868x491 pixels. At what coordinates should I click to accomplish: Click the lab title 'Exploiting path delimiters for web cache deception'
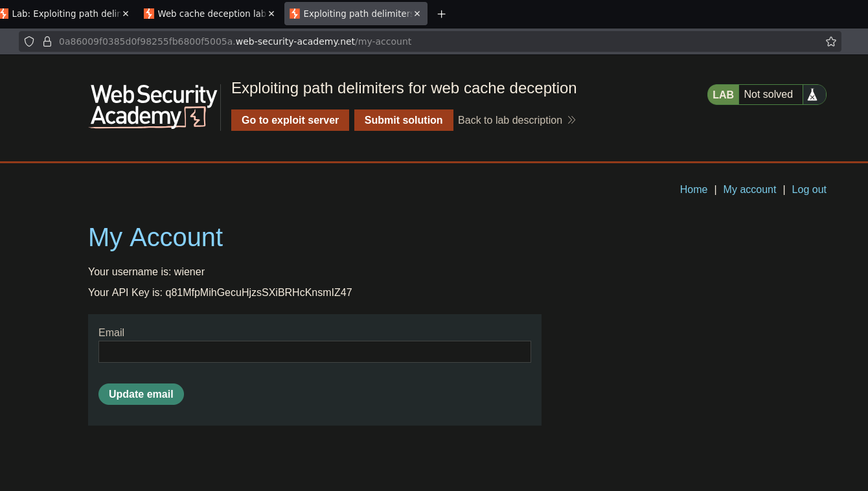(404, 88)
